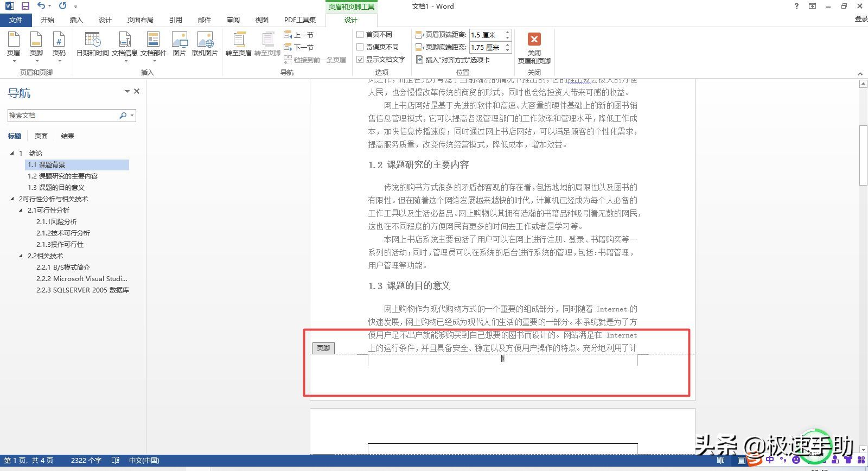Viewport: 868px width, 471px height.
Task: Click the page number 1 in footer
Action: 503,358
